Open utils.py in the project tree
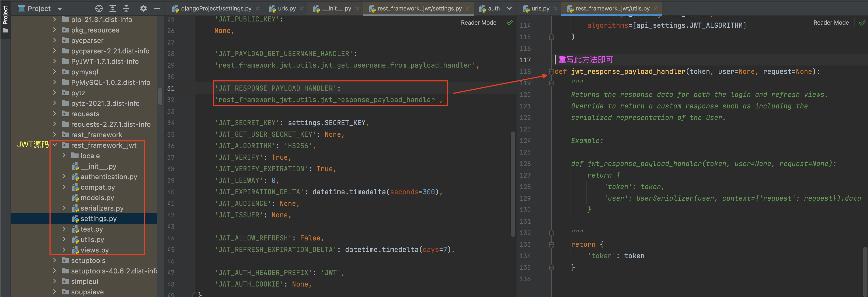The height and width of the screenshot is (297, 868). (92, 239)
